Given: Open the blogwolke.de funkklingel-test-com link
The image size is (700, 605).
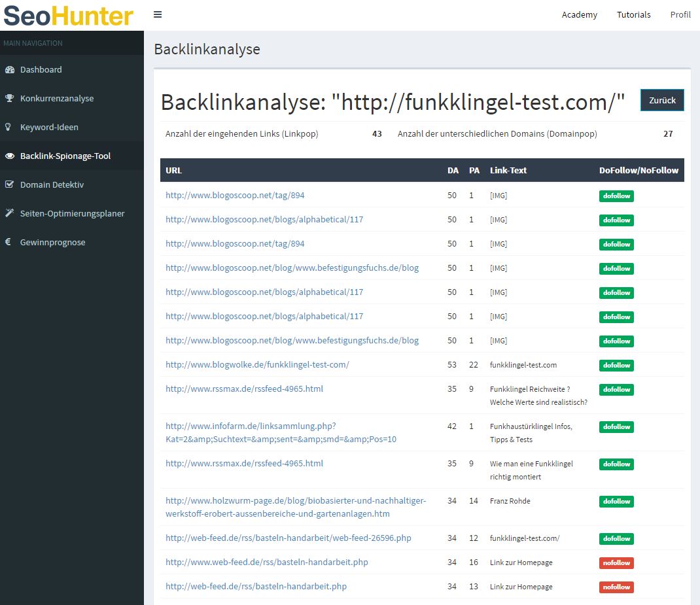Looking at the screenshot, I should coord(257,364).
